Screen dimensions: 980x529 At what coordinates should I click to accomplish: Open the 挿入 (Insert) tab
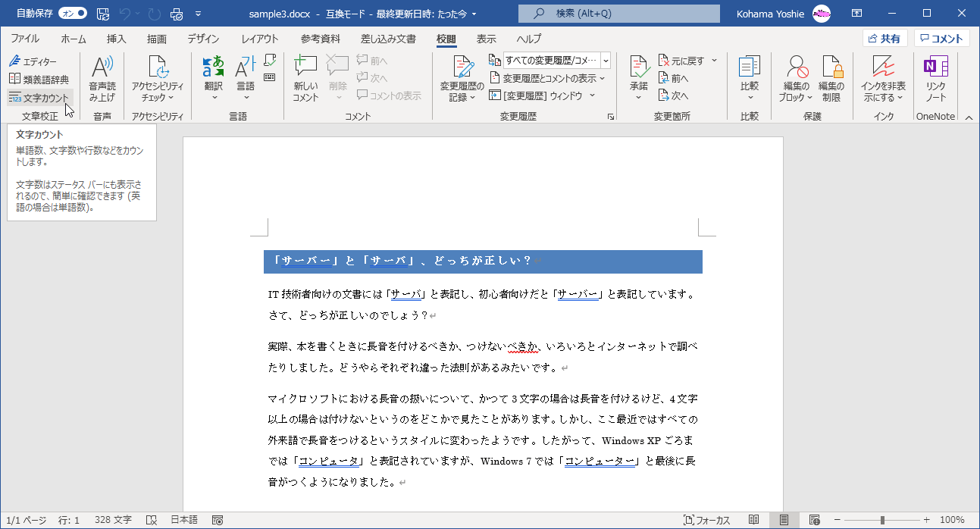(x=115, y=39)
